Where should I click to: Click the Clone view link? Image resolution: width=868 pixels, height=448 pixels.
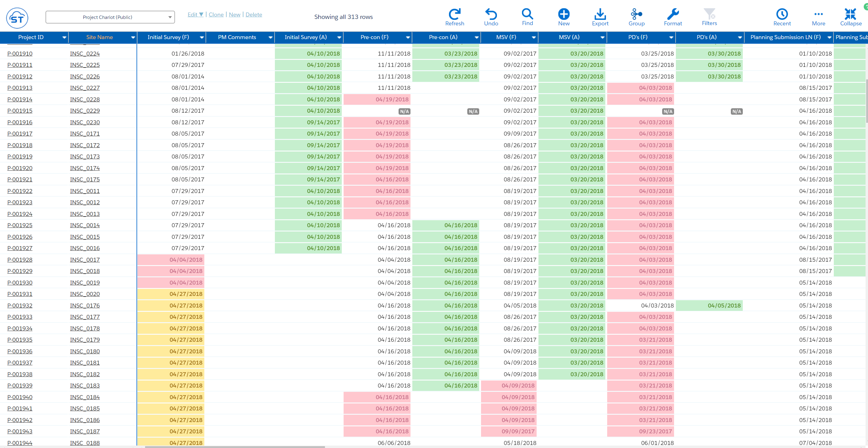point(216,14)
